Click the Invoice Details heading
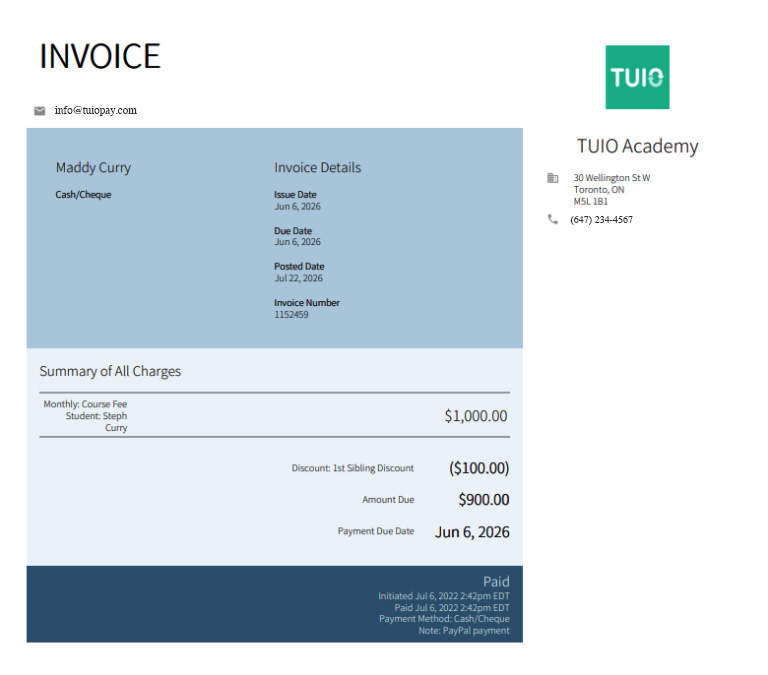 [x=317, y=168]
